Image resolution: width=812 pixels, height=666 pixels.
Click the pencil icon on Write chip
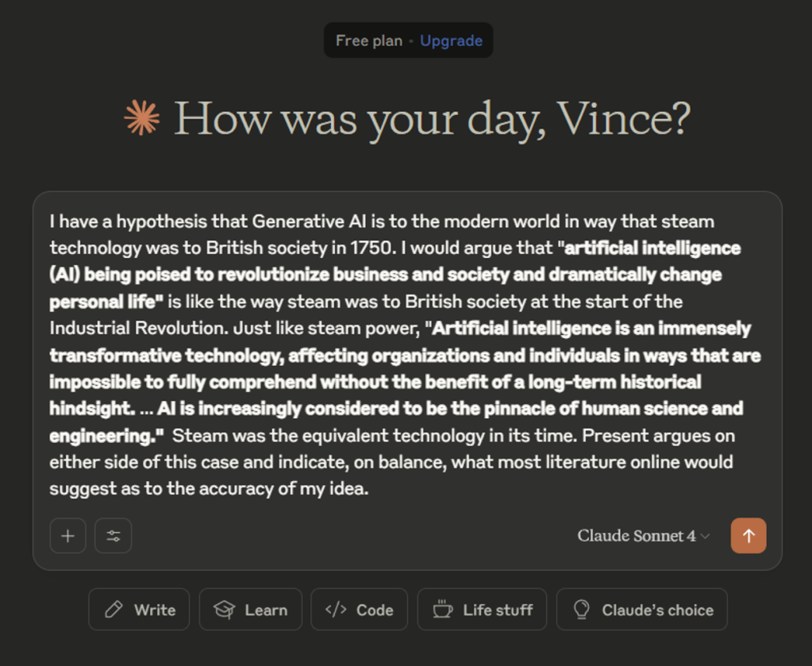pos(114,610)
